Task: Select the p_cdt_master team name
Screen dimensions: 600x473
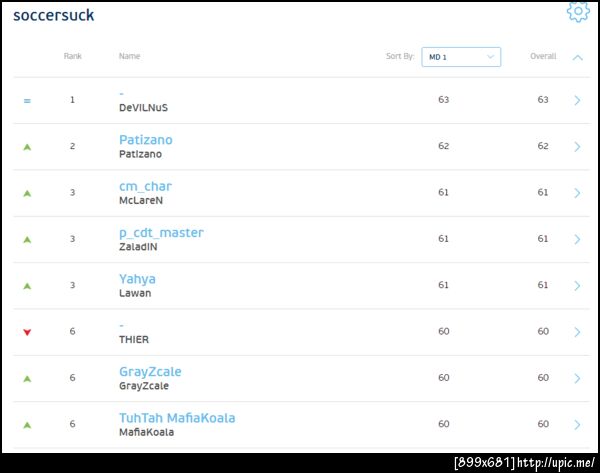Action: [x=161, y=233]
